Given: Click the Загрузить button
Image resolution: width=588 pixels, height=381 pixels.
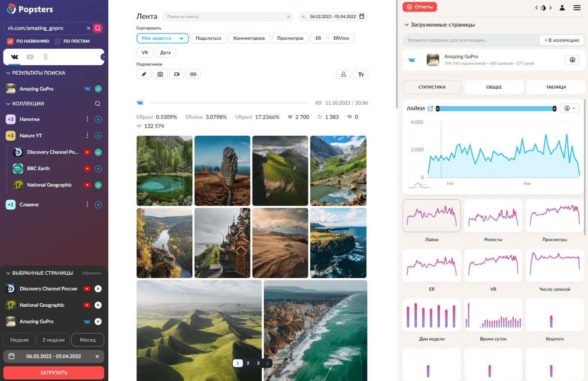Looking at the screenshot, I should [x=54, y=372].
